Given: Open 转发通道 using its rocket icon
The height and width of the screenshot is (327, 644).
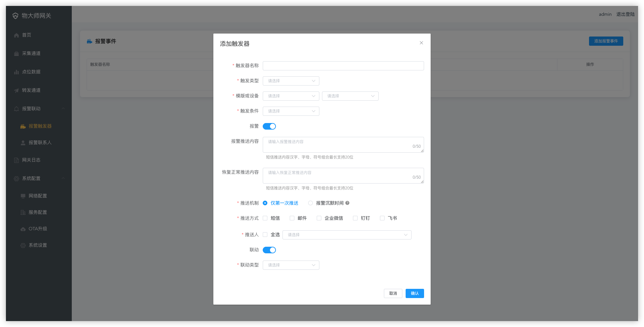Looking at the screenshot, I should pyautogui.click(x=16, y=90).
